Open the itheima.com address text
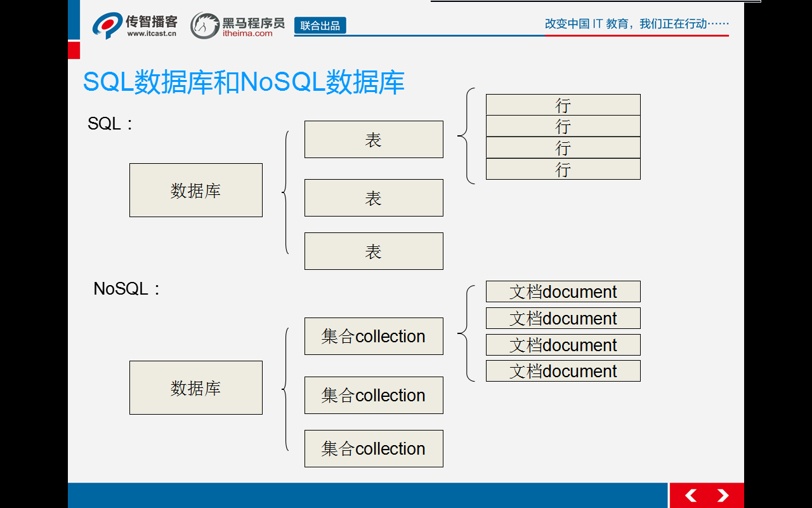This screenshot has height=508, width=812. click(247, 34)
